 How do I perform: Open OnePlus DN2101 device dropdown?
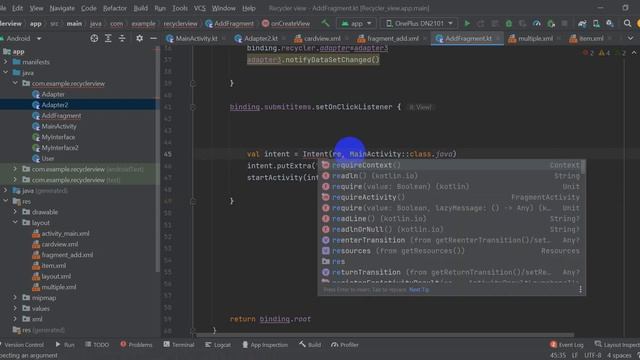tap(419, 24)
